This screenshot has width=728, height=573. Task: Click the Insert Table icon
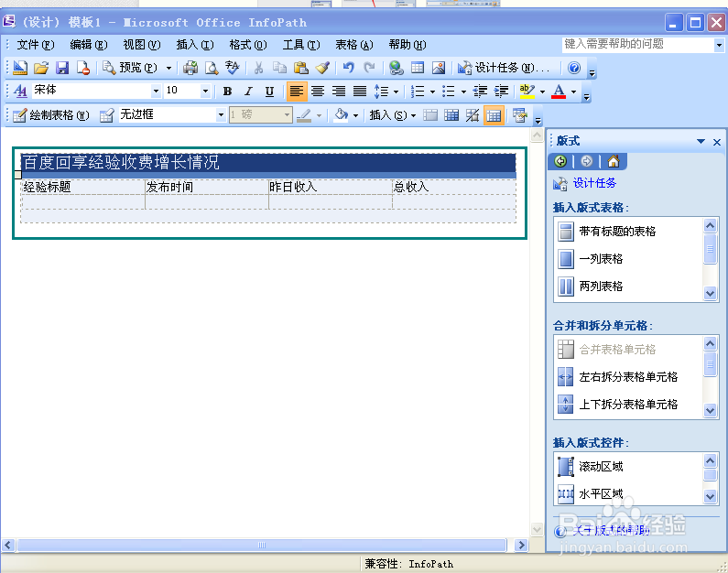click(x=418, y=69)
